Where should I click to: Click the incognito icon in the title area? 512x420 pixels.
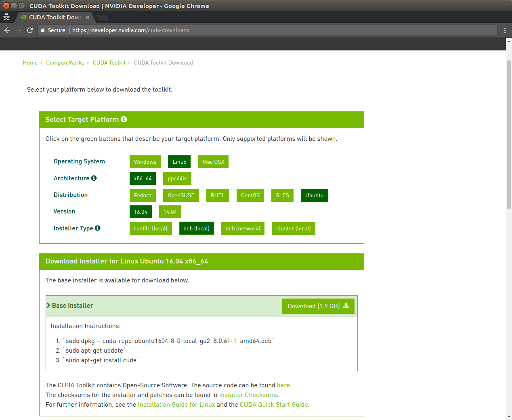click(6, 17)
